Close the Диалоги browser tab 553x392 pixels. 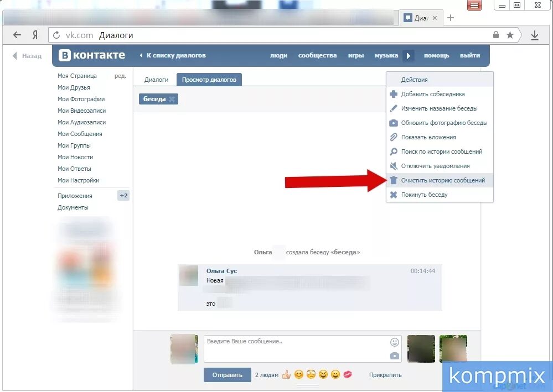pyautogui.click(x=435, y=18)
